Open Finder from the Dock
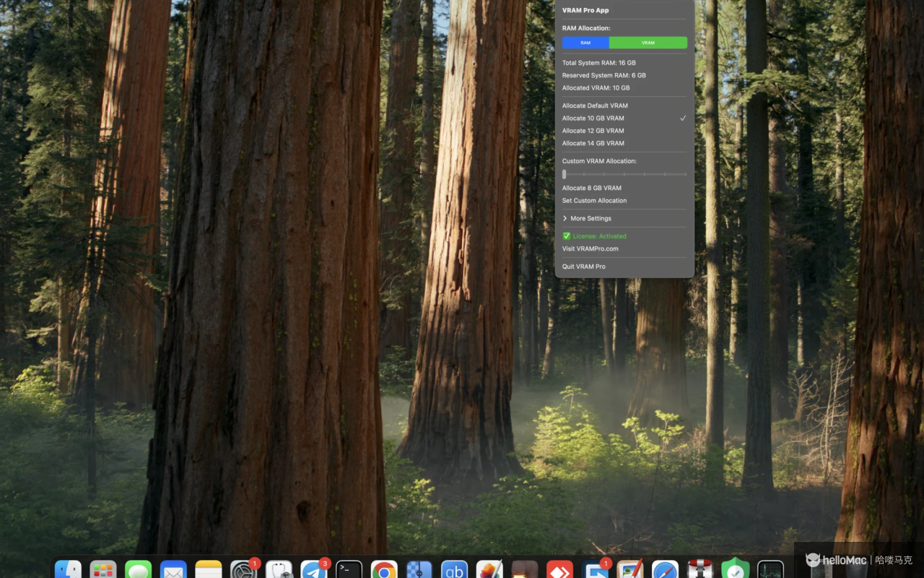Image resolution: width=924 pixels, height=578 pixels. point(68,571)
